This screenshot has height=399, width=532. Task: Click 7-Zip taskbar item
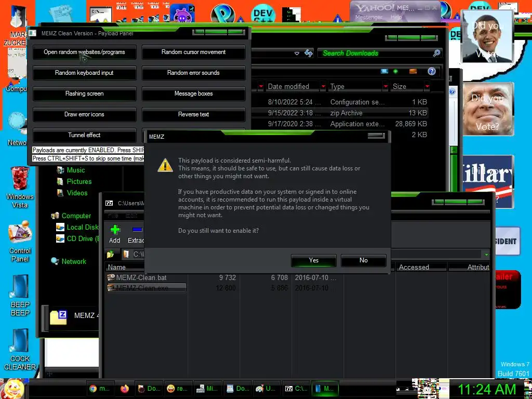(x=296, y=389)
